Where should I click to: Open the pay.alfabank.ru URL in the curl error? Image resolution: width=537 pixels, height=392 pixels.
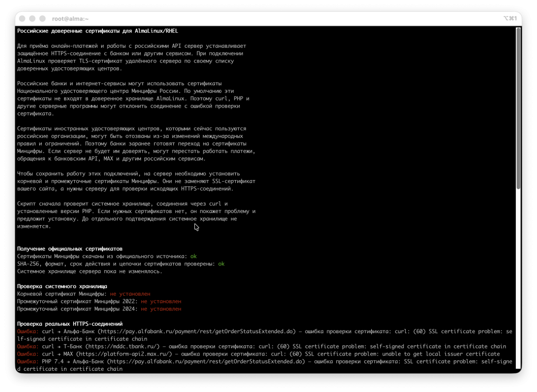tap(197, 332)
